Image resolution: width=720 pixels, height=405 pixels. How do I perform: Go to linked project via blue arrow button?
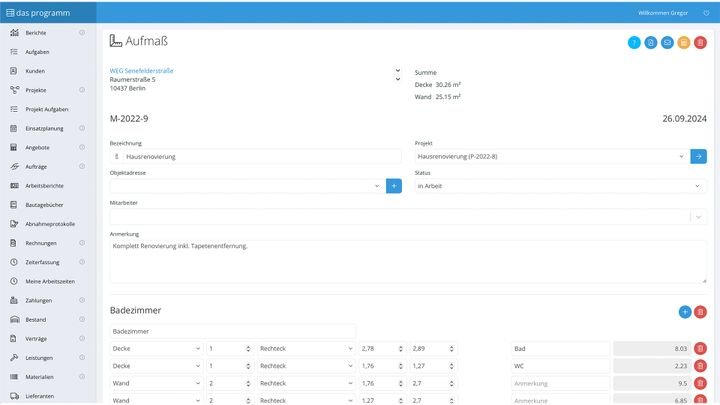[x=699, y=156]
